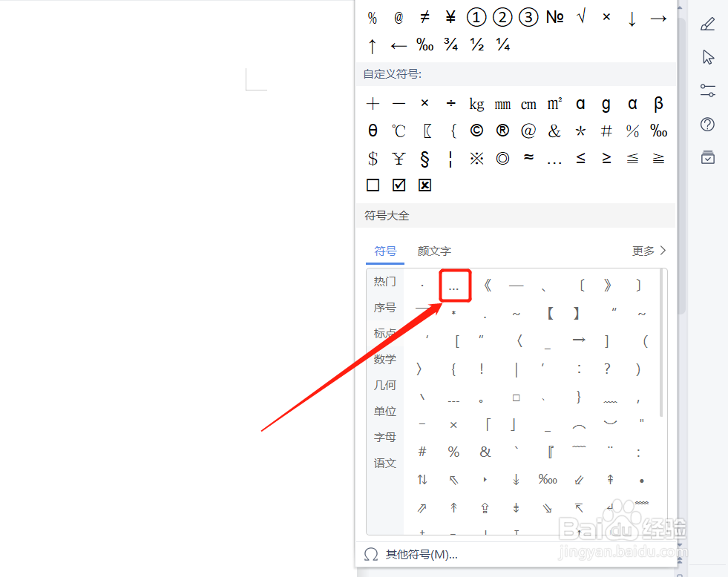Open the help question mark icon
728x577 pixels.
[x=707, y=125]
